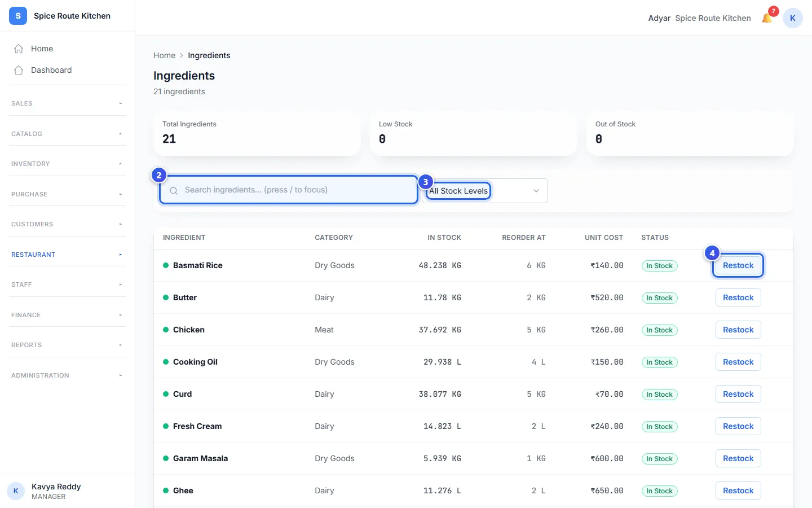Viewport: 812px width, 508px height.
Task: Restock Basmati Rice
Action: [738, 265]
